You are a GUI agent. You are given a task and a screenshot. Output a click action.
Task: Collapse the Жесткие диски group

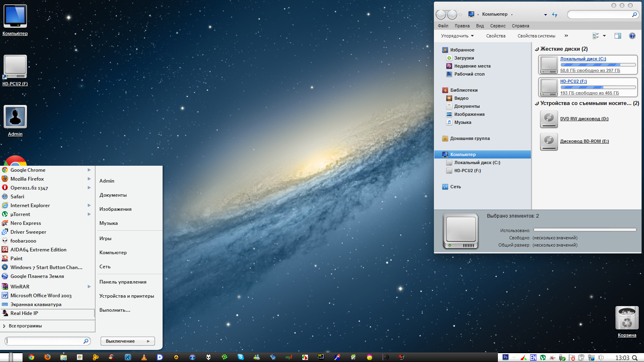click(537, 49)
